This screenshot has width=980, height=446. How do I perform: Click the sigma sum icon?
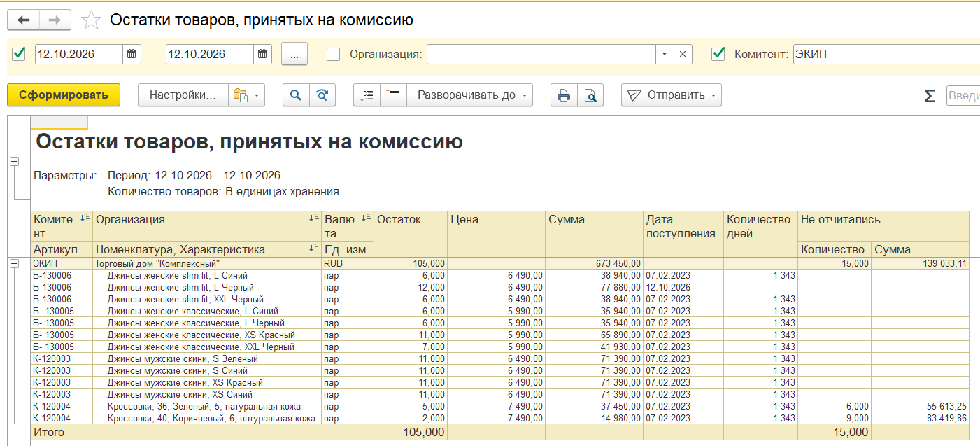click(929, 96)
